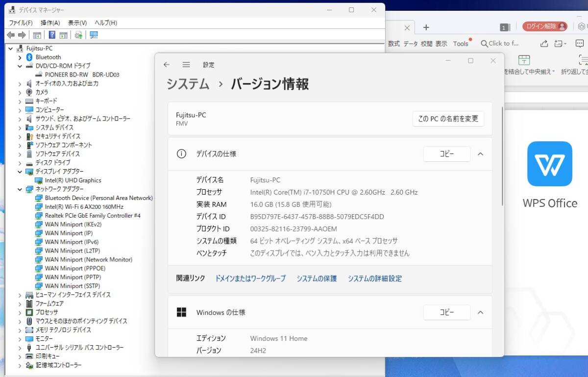This screenshot has width=588, height=377.
Task: Click the Settings window vertical scrollbar
Action: click(x=503, y=157)
